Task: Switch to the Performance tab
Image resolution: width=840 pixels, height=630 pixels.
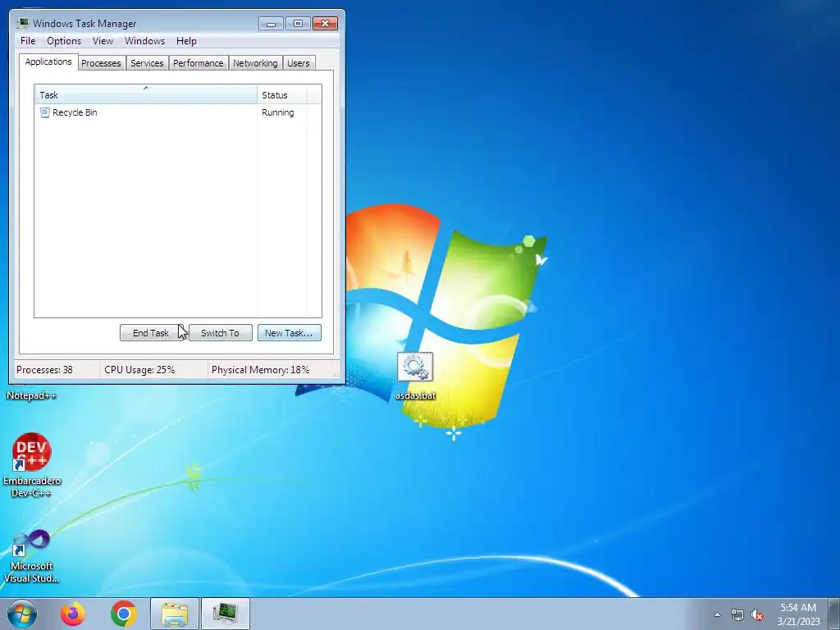Action: 199,63
